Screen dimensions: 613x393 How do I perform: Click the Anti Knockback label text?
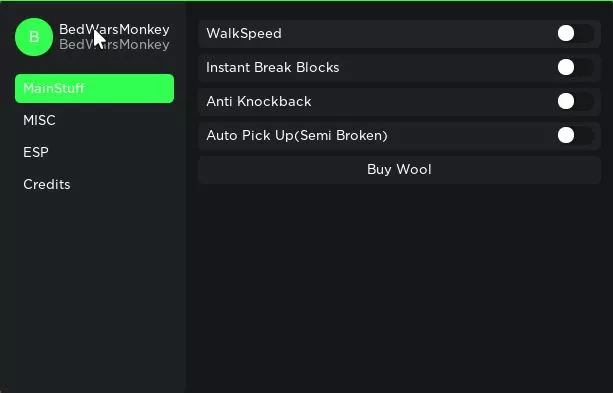tap(258, 102)
